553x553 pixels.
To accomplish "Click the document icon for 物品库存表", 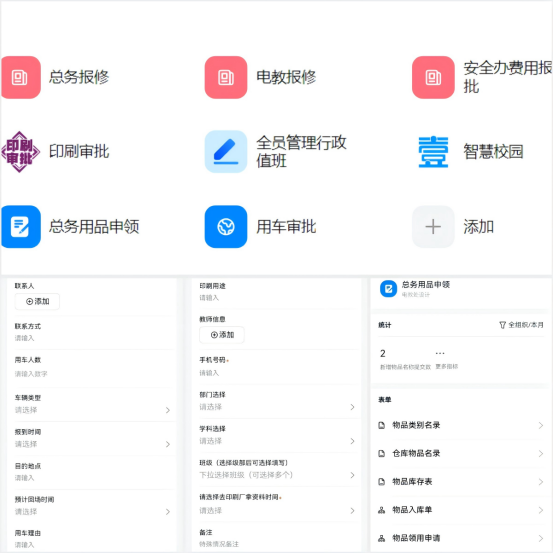I will [382, 481].
